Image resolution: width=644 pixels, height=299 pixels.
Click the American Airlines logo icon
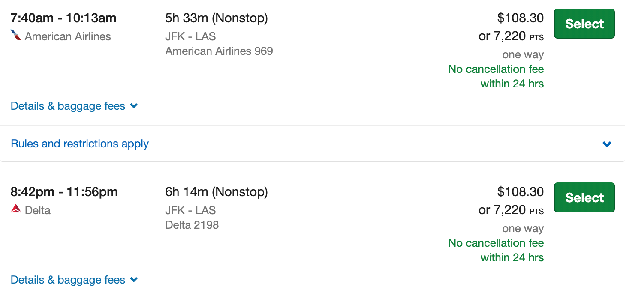click(16, 36)
